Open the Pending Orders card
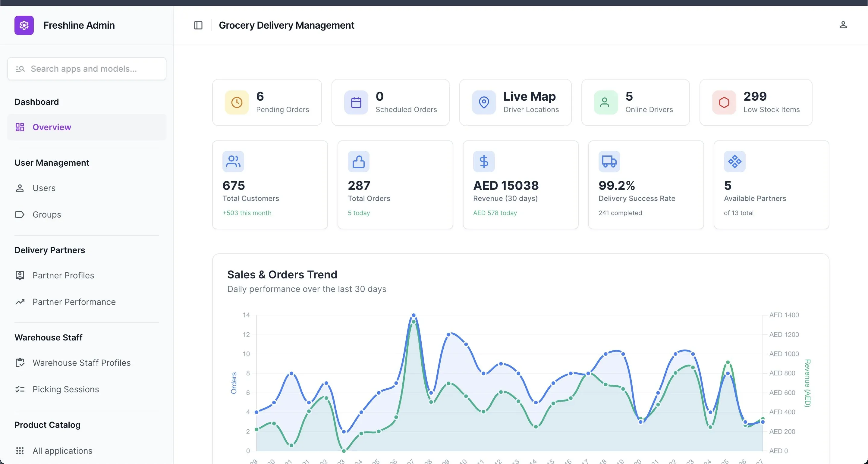 pyautogui.click(x=267, y=102)
